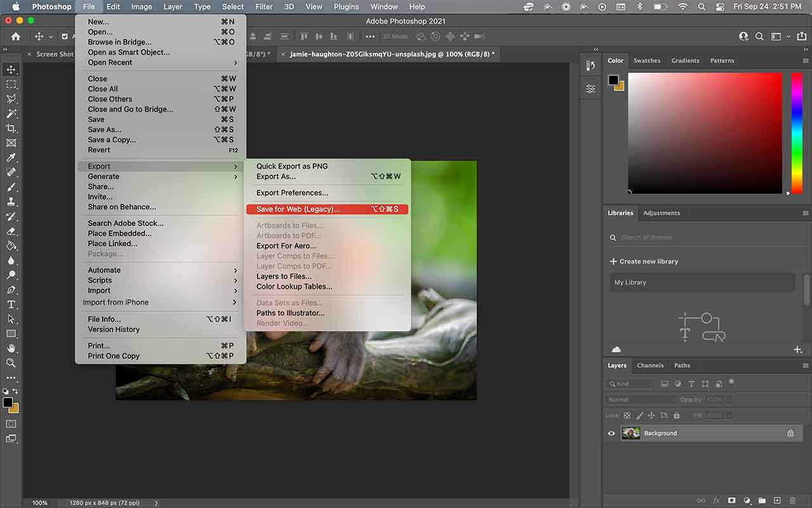
Task: Choose Save for Web (Legacy) menu item
Action: [327, 209]
